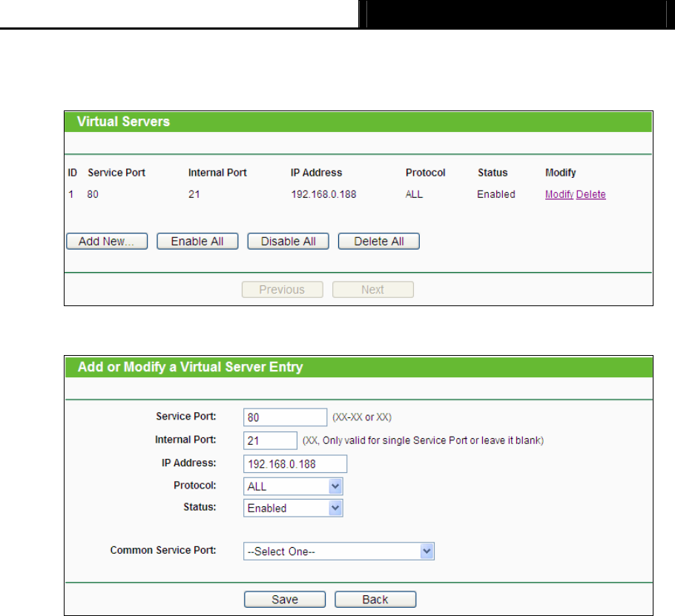Screen dimensions: 675x616
Task: Select the IP Address column header
Action: [316, 173]
